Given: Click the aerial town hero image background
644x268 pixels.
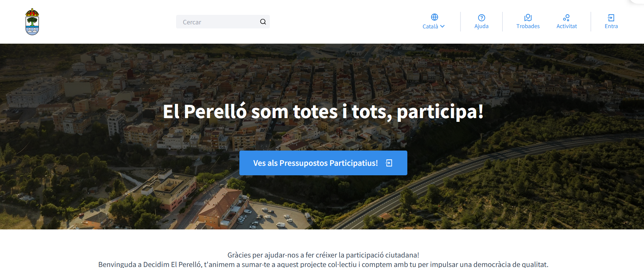Looking at the screenshot, I should (102, 189).
